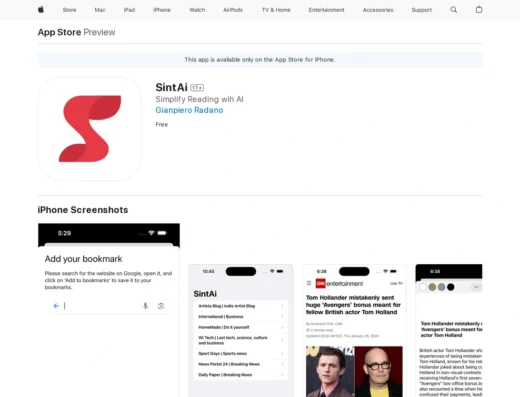Select the tan color swatch

[x=432, y=287]
